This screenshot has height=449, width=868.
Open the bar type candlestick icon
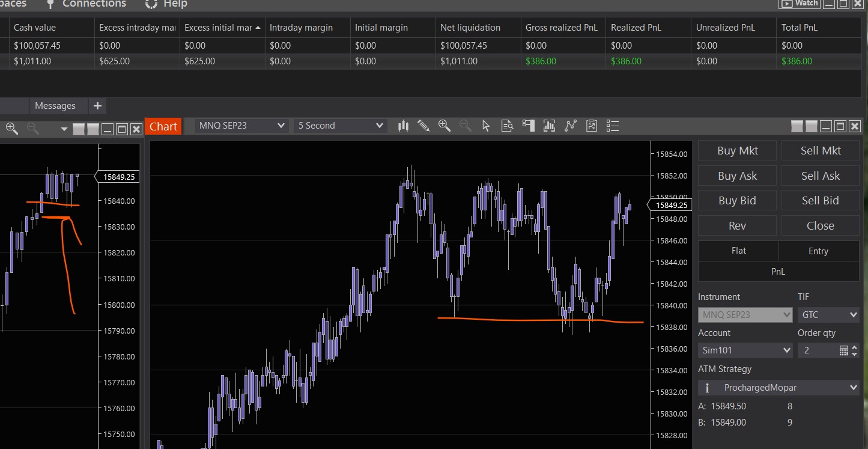click(x=403, y=126)
